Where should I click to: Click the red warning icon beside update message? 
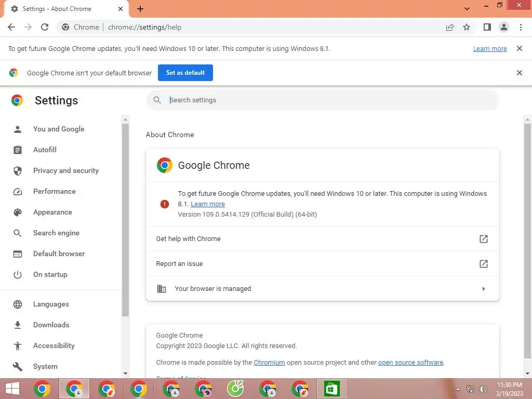165,204
